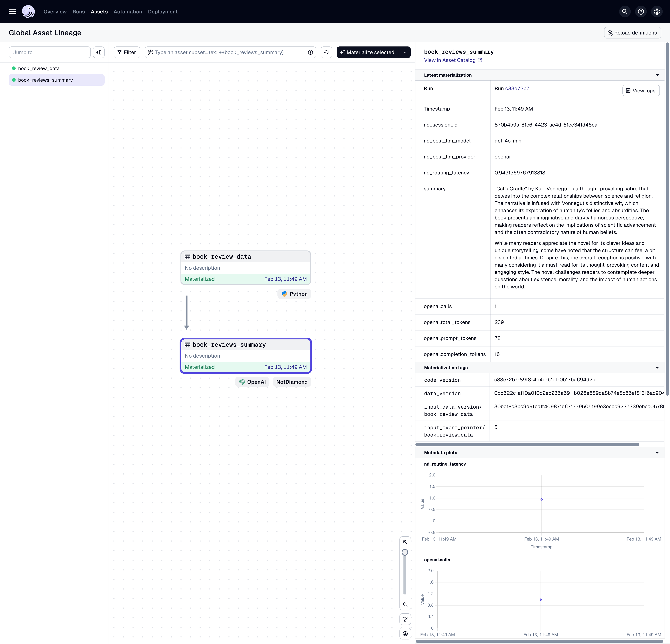Go to Overview tab
This screenshot has height=644, width=670.
click(55, 12)
